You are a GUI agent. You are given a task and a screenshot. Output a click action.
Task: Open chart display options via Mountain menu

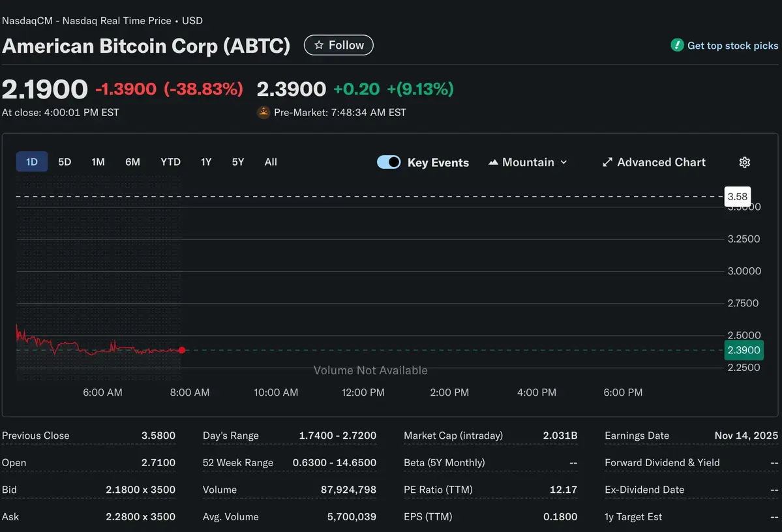point(528,162)
